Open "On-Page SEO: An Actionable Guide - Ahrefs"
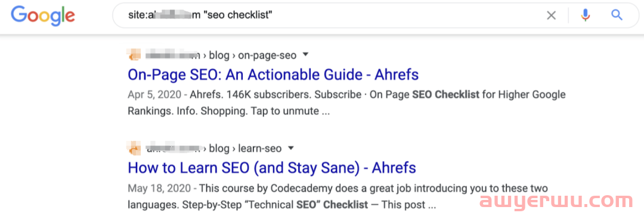 [273, 75]
